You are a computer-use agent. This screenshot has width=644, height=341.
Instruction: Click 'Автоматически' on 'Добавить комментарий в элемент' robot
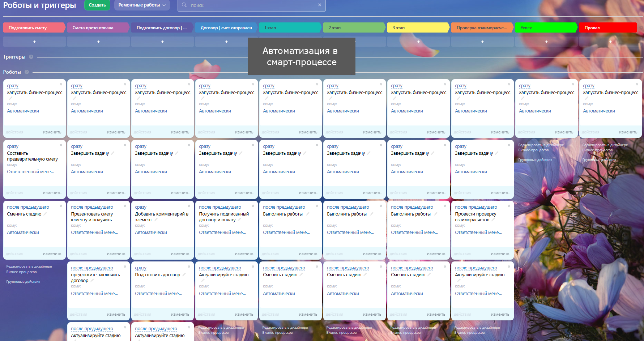pos(151,233)
